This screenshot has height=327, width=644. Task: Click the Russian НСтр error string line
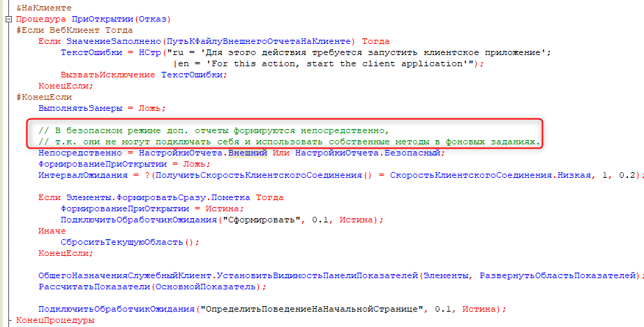click(x=306, y=52)
